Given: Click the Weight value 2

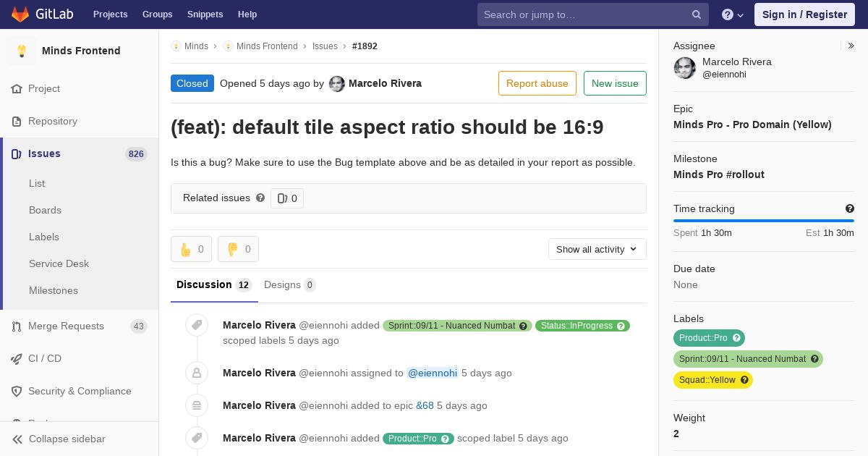Looking at the screenshot, I should (676, 434).
